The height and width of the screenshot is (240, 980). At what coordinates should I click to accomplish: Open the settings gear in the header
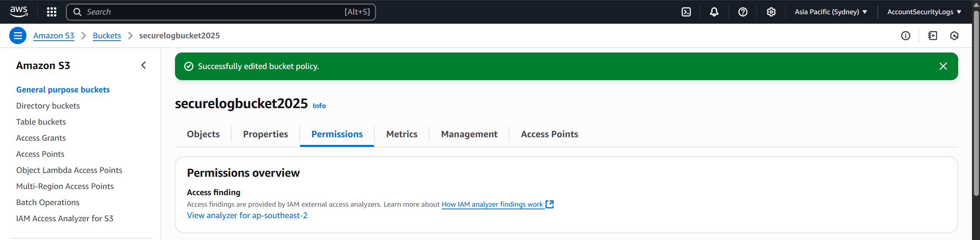(x=771, y=12)
